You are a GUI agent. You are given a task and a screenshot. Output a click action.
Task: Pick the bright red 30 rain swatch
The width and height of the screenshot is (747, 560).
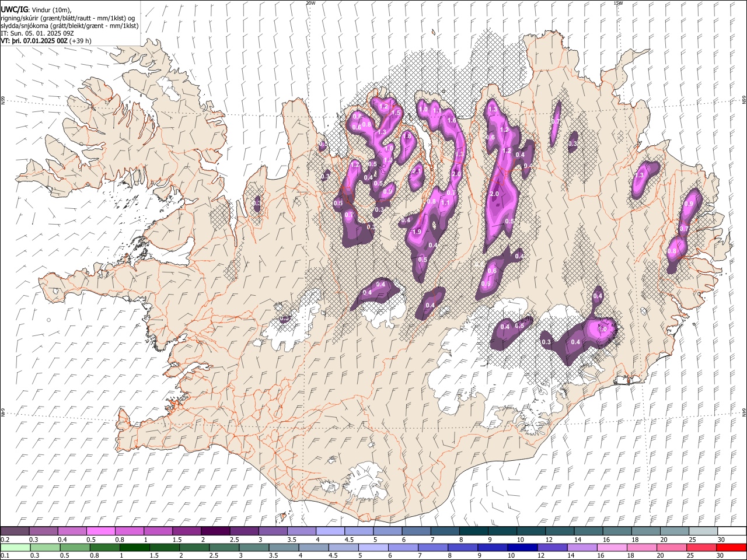[732, 547]
